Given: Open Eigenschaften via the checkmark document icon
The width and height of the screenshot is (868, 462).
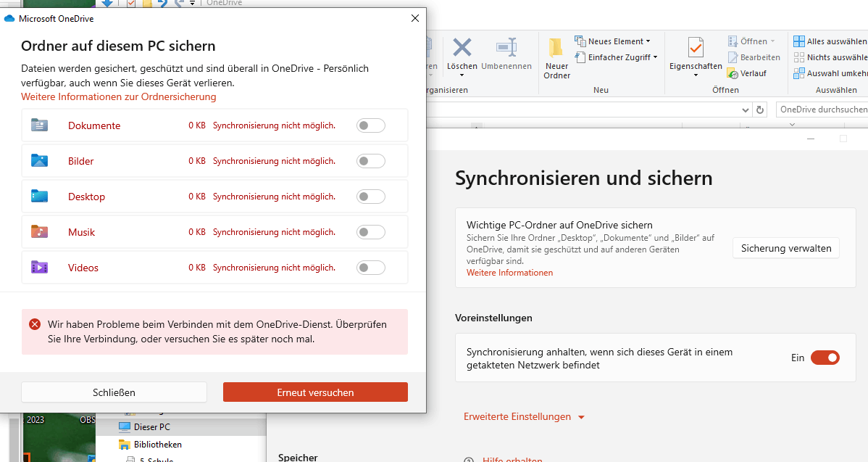Looking at the screenshot, I should coord(696,48).
